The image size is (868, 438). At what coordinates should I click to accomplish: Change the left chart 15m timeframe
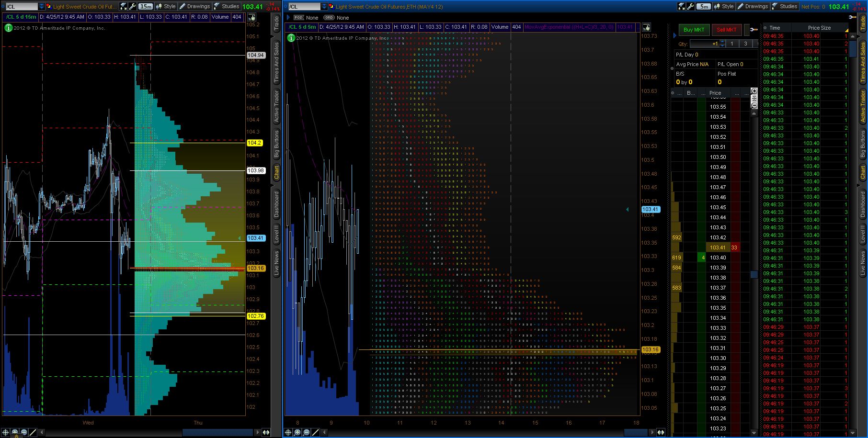click(x=145, y=6)
